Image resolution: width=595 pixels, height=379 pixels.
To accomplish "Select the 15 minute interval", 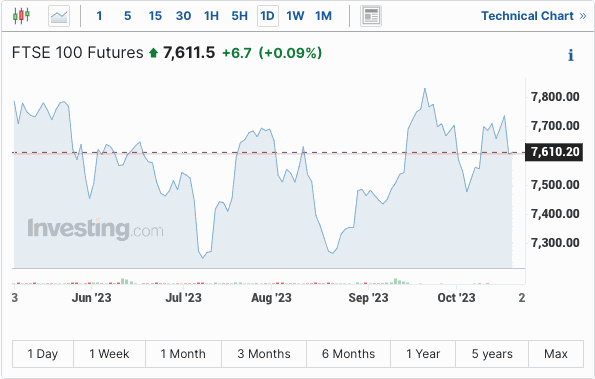I will click(155, 16).
